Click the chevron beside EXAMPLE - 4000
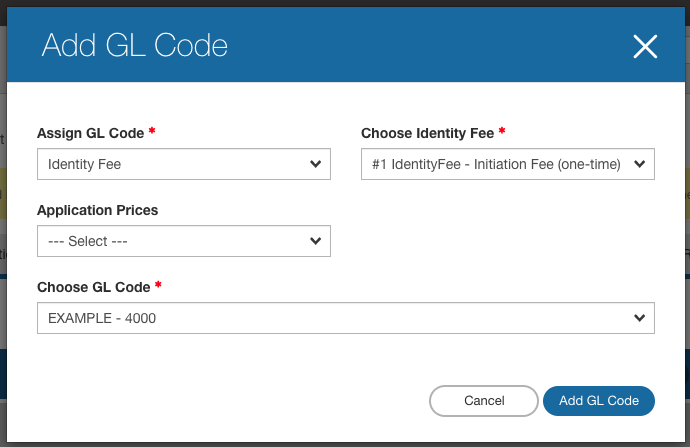The height and width of the screenshot is (447, 690). tap(640, 318)
